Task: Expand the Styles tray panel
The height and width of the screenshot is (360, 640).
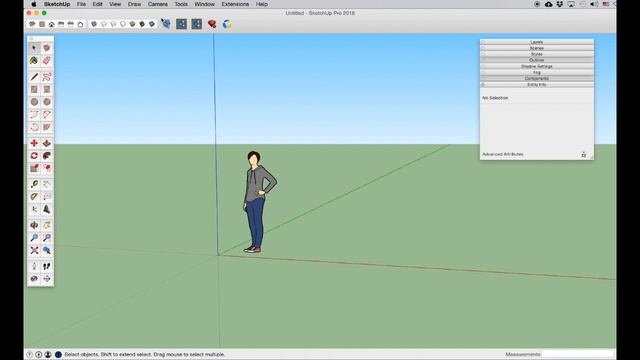Action: pos(537,54)
